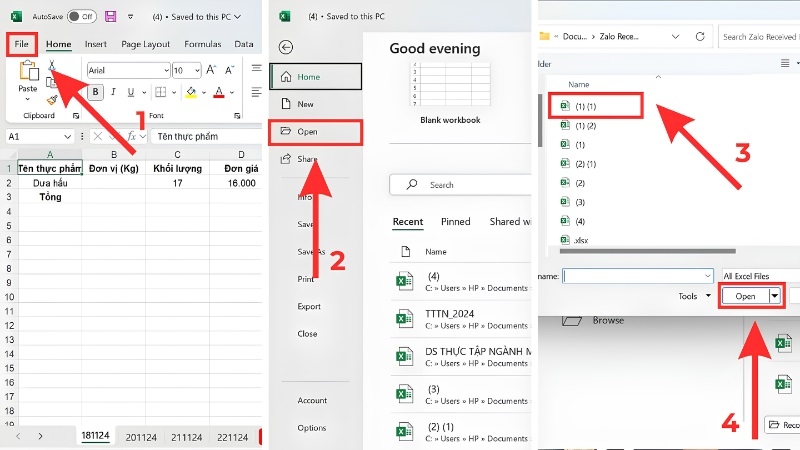The height and width of the screenshot is (450, 800).
Task: Open Clipboard group dialog launcher
Action: [x=76, y=116]
